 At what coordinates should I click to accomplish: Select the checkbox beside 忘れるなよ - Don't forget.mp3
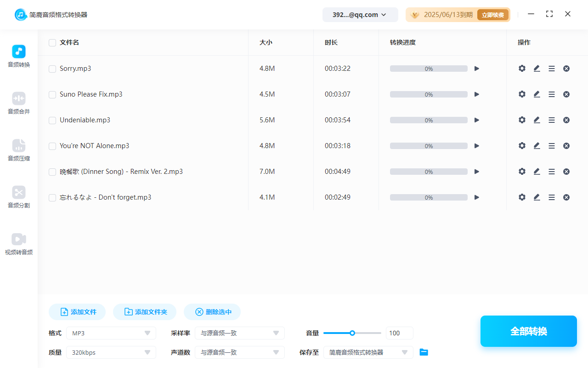coord(52,197)
